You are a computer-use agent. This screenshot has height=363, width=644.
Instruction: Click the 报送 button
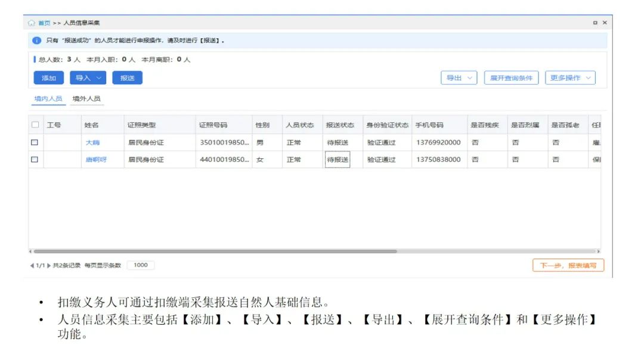click(128, 78)
